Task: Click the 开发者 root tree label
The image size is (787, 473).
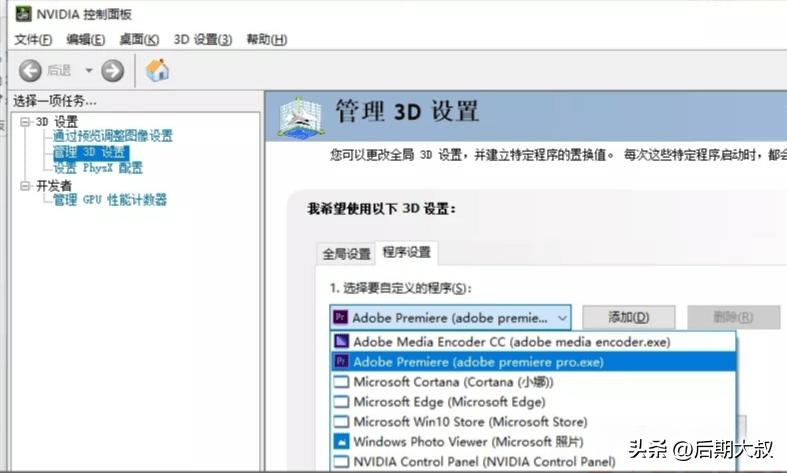Action: [x=54, y=186]
